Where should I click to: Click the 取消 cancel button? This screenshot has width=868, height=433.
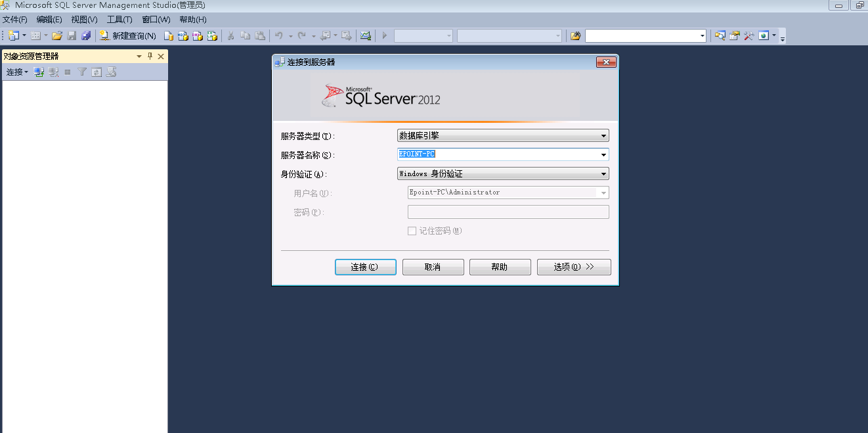433,267
